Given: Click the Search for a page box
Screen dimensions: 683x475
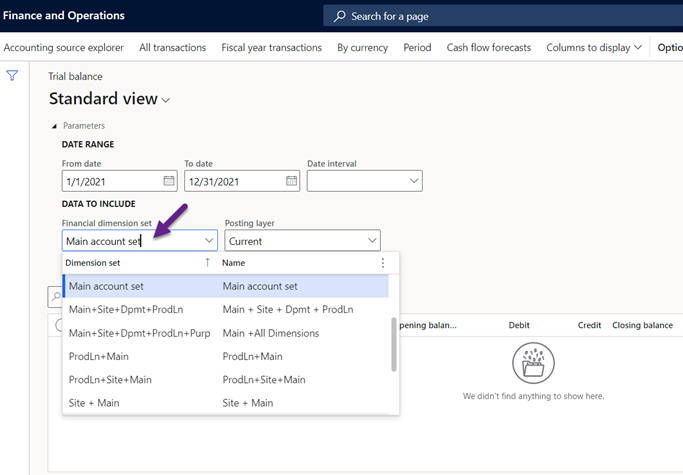Looking at the screenshot, I should [503, 16].
